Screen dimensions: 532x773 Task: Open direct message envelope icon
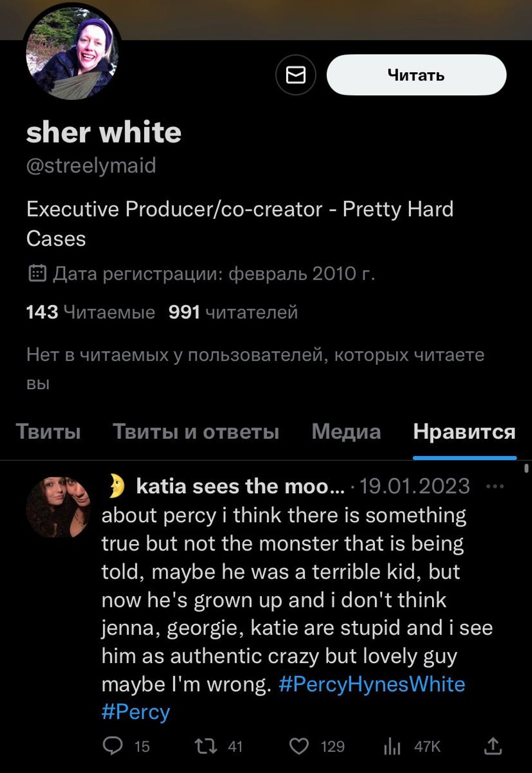tap(296, 75)
